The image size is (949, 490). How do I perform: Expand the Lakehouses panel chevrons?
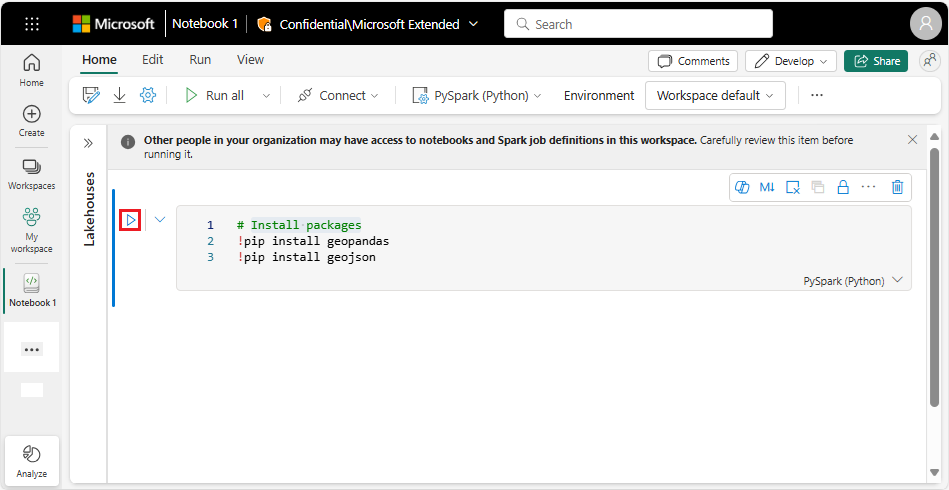(x=88, y=143)
